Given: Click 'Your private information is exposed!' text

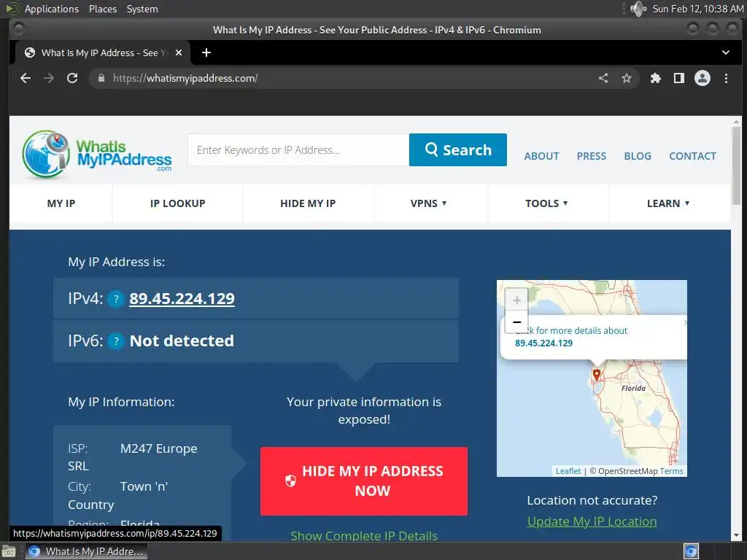Looking at the screenshot, I should [364, 411].
